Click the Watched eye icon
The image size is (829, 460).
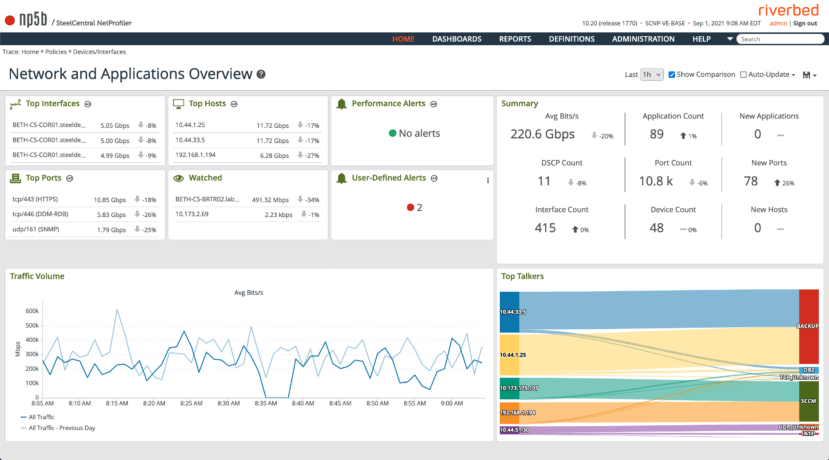point(179,179)
